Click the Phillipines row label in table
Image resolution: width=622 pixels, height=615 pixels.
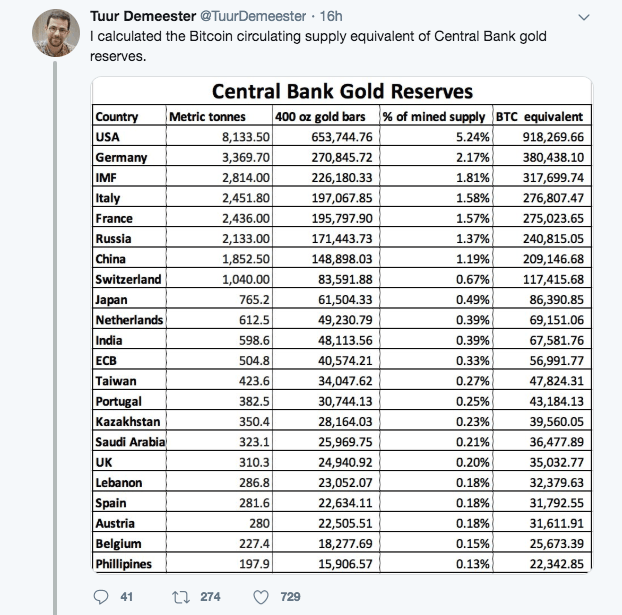click(x=124, y=563)
